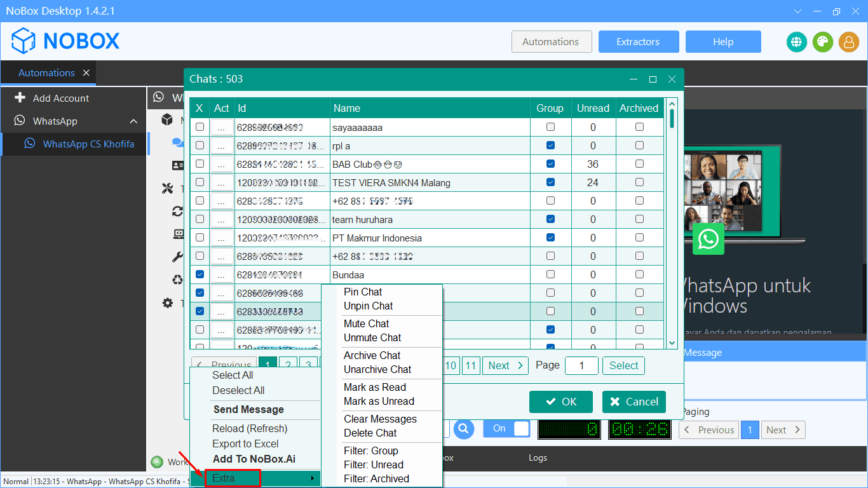The width and height of the screenshot is (868, 488).
Task: Close the Automations tab with X icon
Action: [86, 73]
